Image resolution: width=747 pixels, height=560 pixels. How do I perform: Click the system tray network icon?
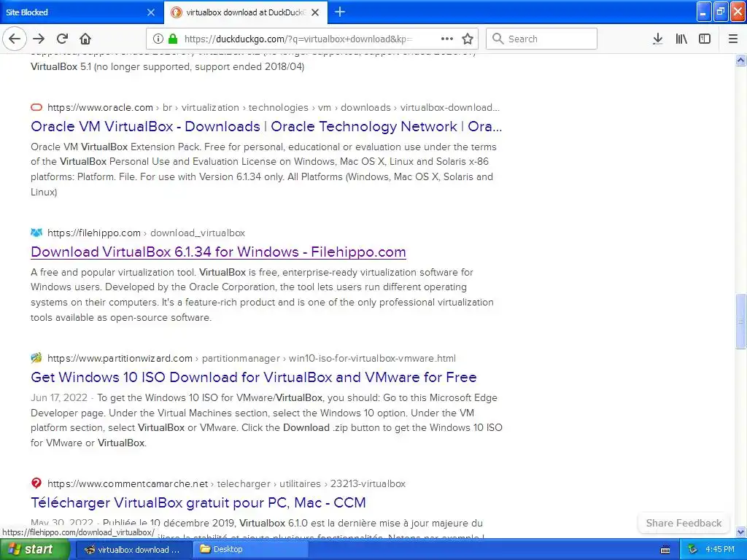693,550
